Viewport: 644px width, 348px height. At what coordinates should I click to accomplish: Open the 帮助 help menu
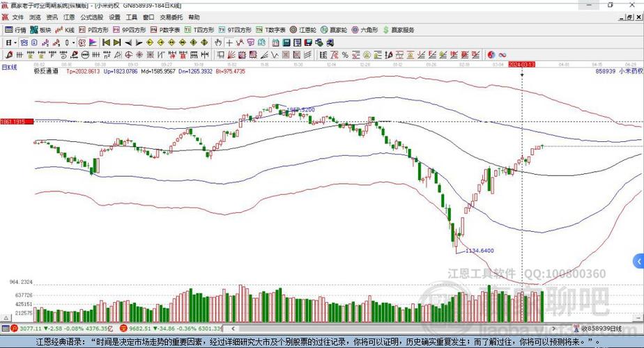pos(194,17)
